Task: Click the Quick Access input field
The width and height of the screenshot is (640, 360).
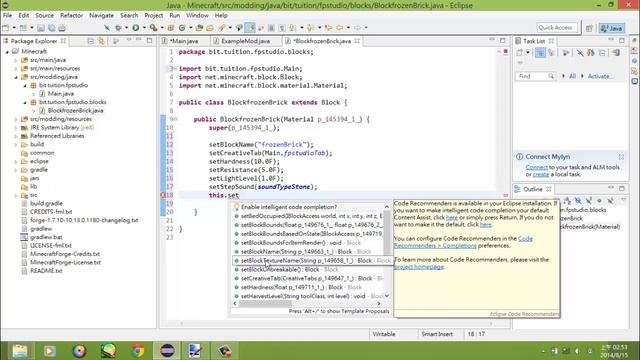Action: (557, 28)
